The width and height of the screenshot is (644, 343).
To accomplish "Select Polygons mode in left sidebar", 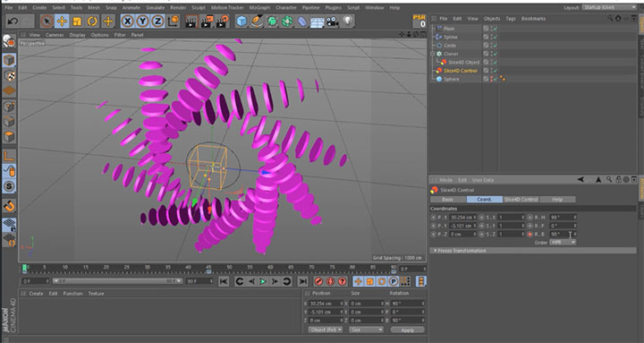I will (9, 136).
